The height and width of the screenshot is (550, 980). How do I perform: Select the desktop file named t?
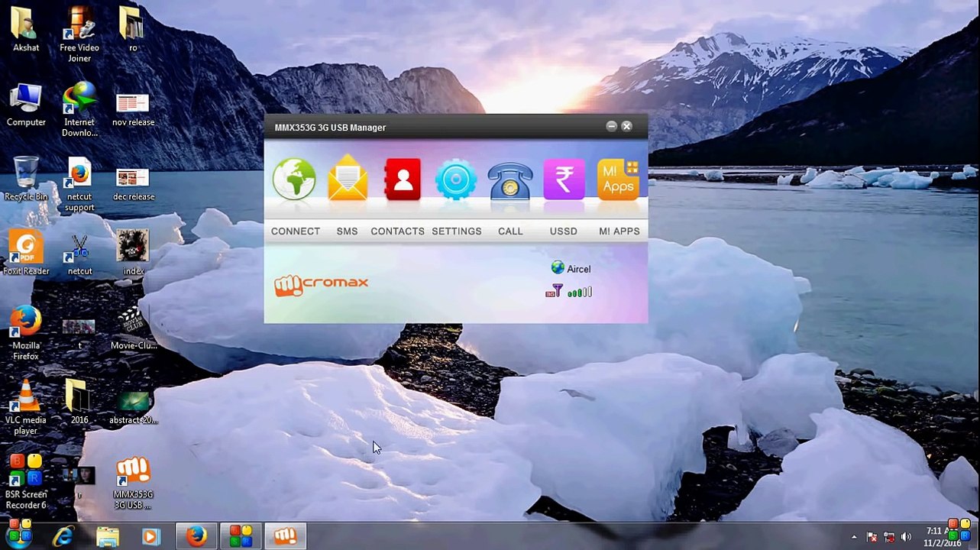pyautogui.click(x=79, y=334)
